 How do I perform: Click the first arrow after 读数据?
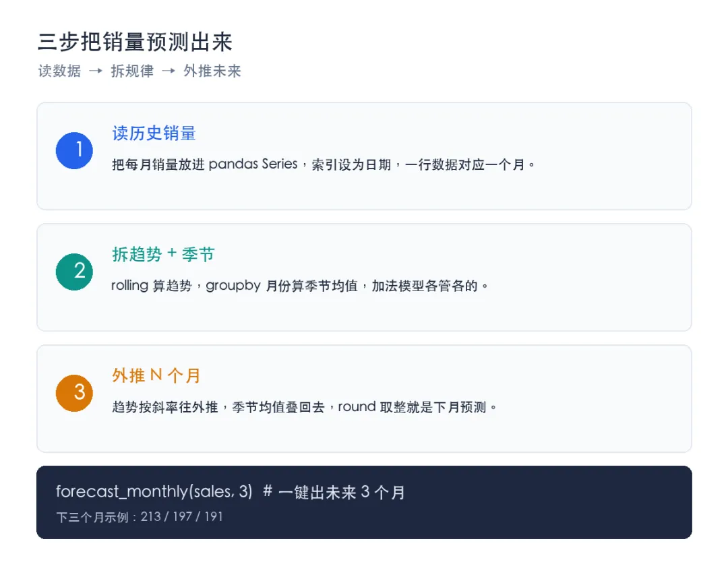coord(96,71)
